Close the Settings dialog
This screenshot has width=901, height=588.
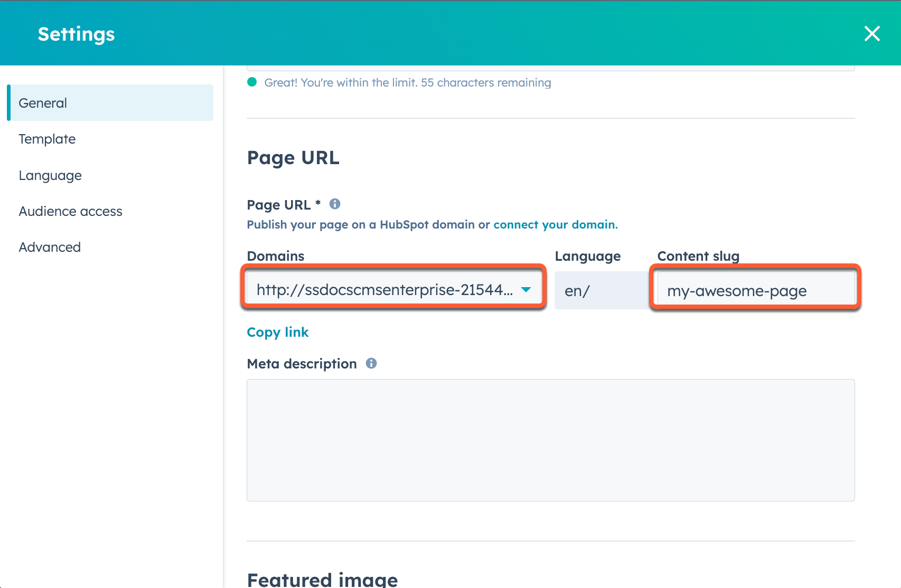(x=872, y=33)
